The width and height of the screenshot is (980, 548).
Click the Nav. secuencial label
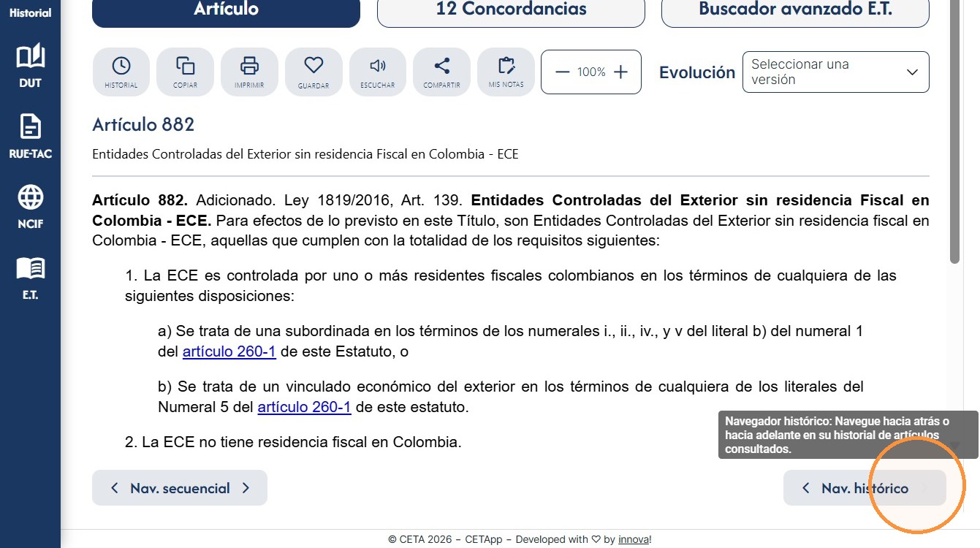[180, 488]
